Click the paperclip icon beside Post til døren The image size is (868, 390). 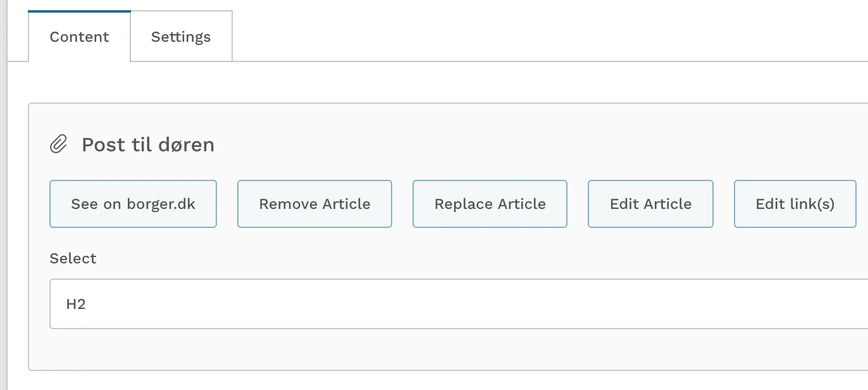coord(58,144)
